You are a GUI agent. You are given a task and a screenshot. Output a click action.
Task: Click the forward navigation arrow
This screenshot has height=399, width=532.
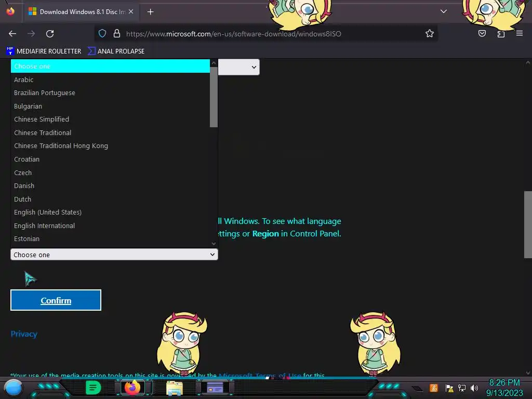point(31,34)
